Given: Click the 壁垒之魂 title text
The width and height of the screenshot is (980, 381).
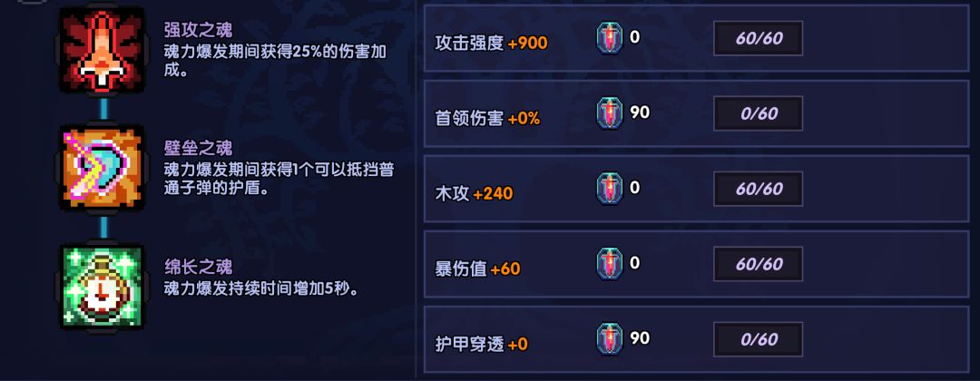Looking at the screenshot, I should click(185, 148).
